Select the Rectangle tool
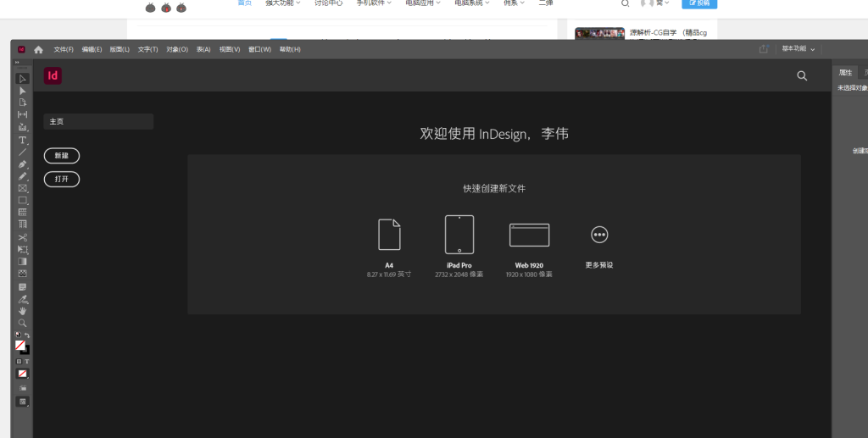868x438 pixels. tap(22, 200)
